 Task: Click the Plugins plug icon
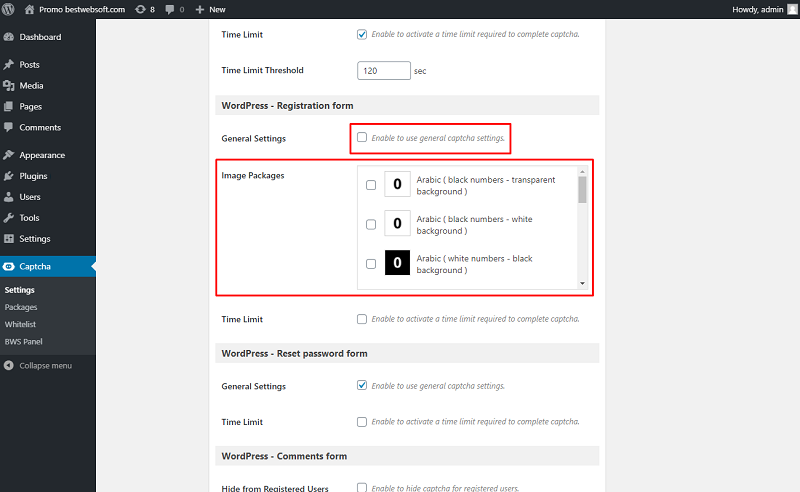[x=9, y=176]
